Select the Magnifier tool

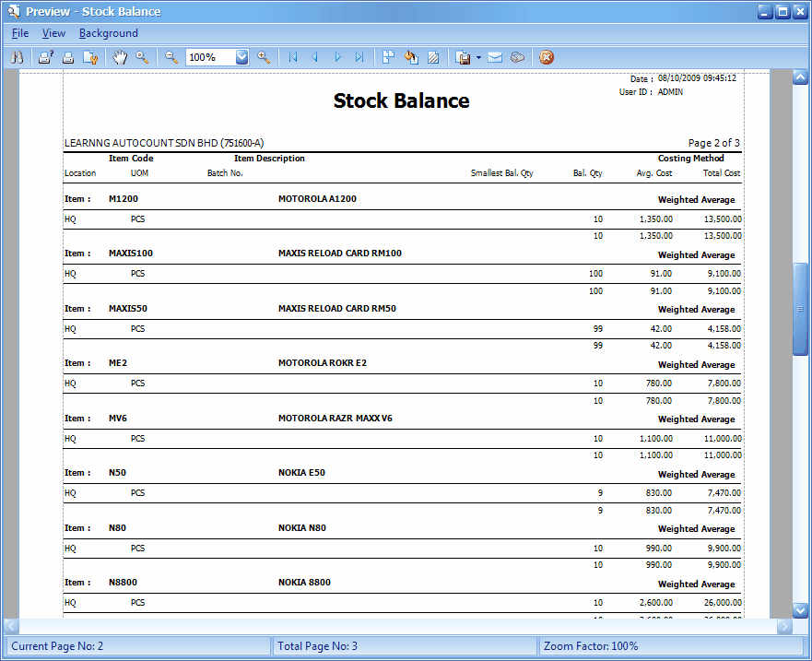point(142,57)
